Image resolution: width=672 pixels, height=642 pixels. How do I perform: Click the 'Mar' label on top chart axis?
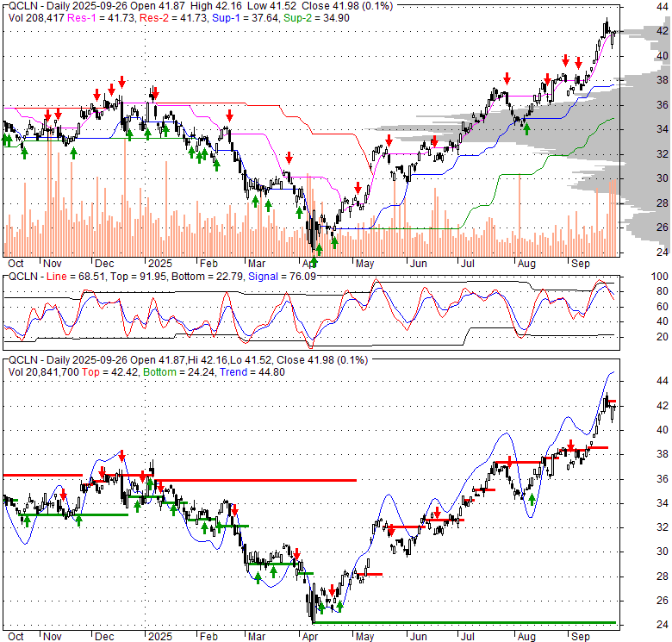pyautogui.click(x=257, y=264)
